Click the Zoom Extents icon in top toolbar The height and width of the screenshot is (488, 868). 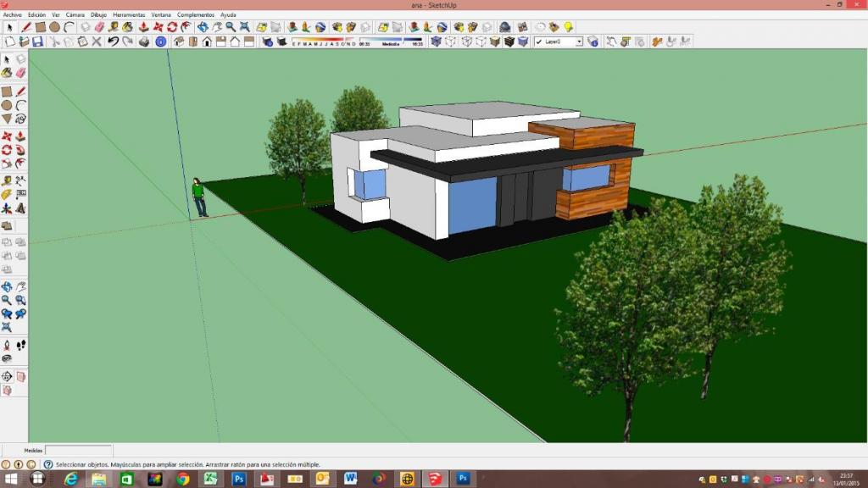click(245, 27)
